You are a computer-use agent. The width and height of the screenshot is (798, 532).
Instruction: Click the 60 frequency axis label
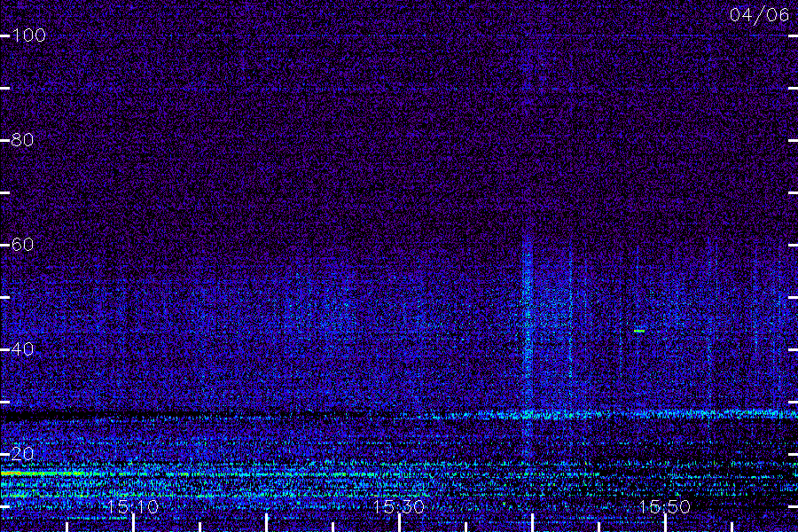tap(22, 245)
